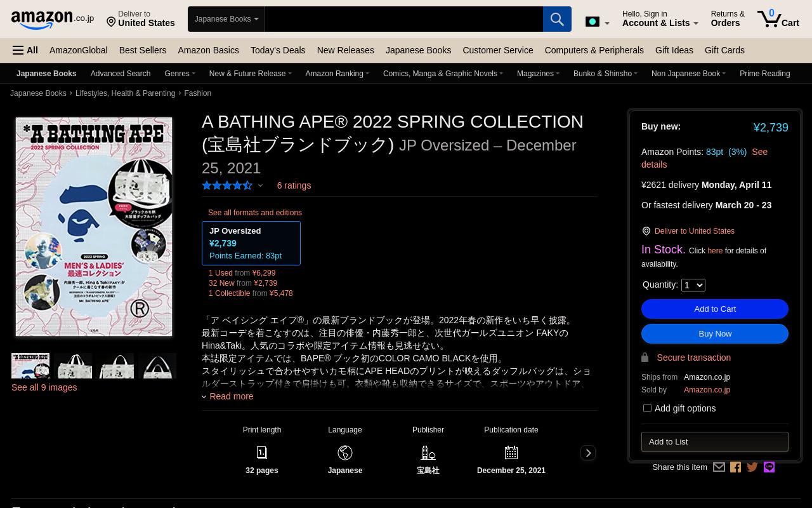Open Gift Ideas nav item
The width and height of the screenshot is (812, 508).
tap(674, 50)
